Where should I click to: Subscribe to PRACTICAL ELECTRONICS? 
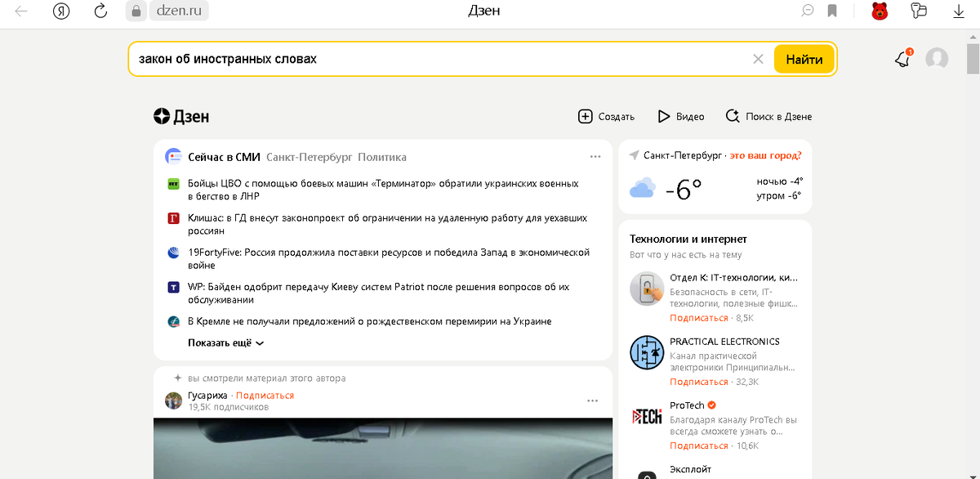point(699,381)
